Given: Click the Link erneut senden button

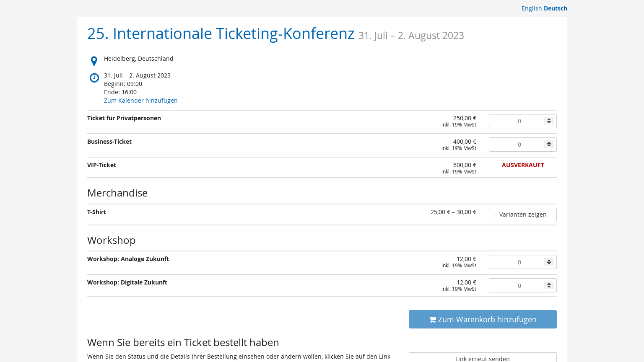Looking at the screenshot, I should pyautogui.click(x=482, y=358).
